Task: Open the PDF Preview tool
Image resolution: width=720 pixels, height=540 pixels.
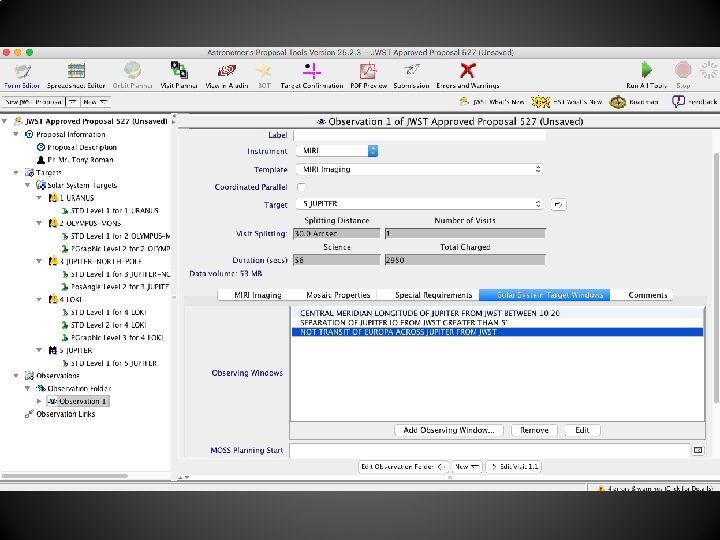Action: [368, 76]
